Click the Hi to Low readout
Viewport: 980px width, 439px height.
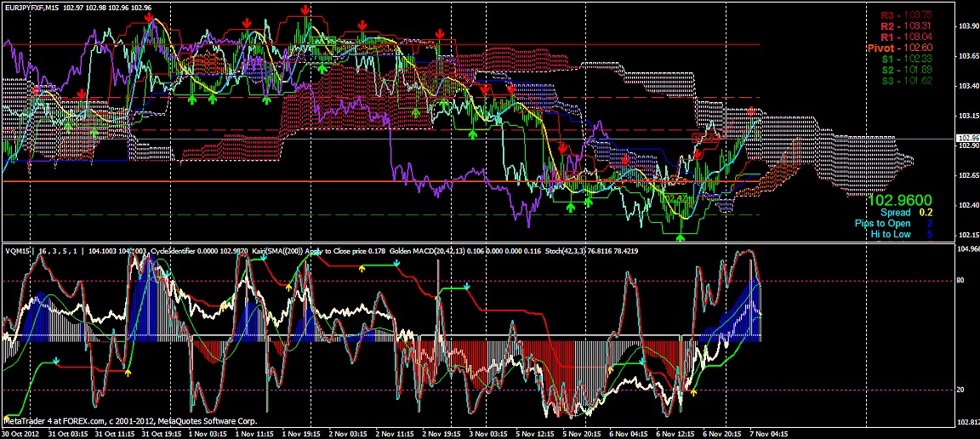(901, 235)
